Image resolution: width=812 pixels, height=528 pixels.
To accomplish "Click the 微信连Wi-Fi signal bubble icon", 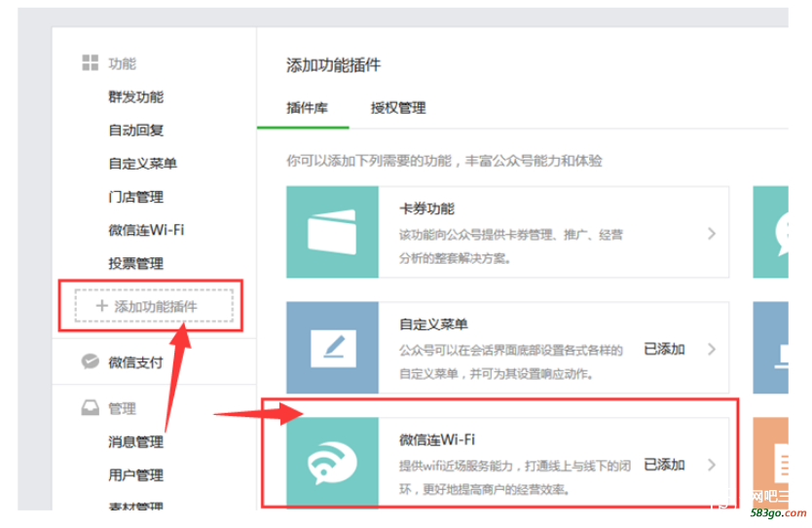I will point(332,463).
